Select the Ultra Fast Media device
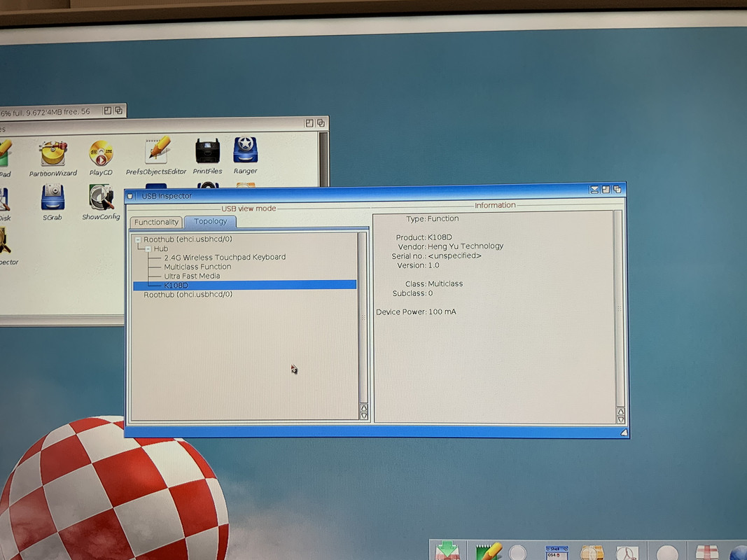The image size is (747, 560). tap(192, 276)
